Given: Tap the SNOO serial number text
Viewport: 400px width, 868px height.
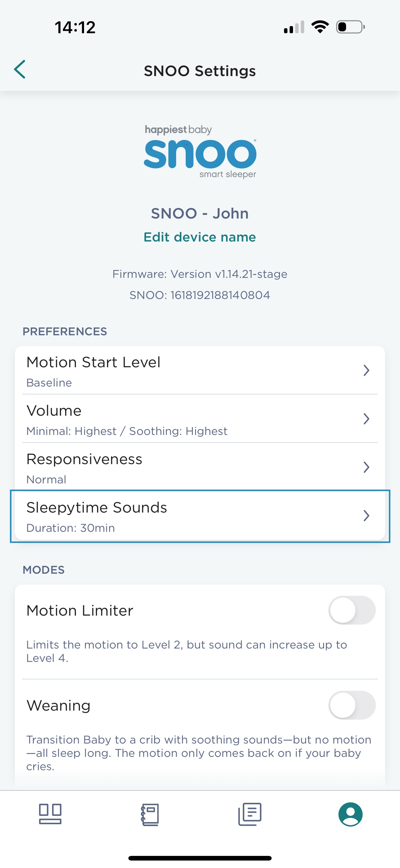Looking at the screenshot, I should [200, 295].
